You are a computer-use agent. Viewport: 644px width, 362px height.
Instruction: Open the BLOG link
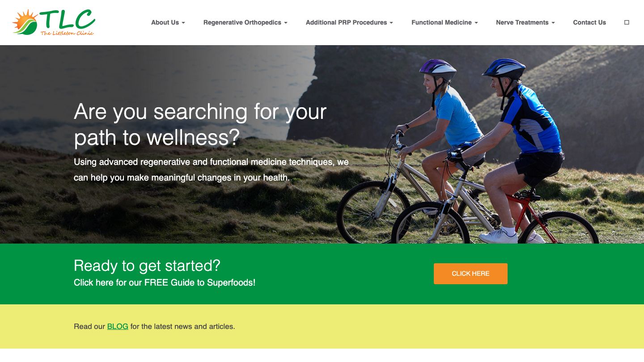click(118, 327)
